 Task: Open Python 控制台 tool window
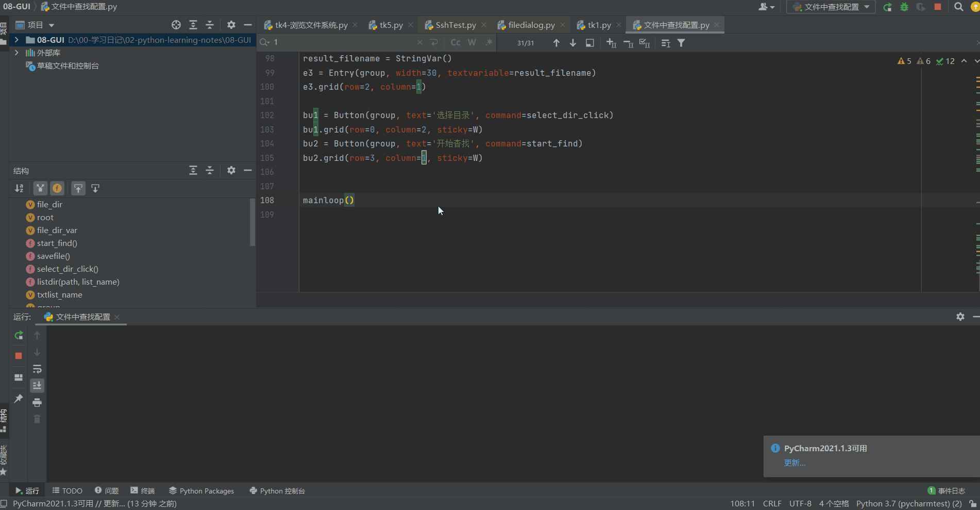277,491
